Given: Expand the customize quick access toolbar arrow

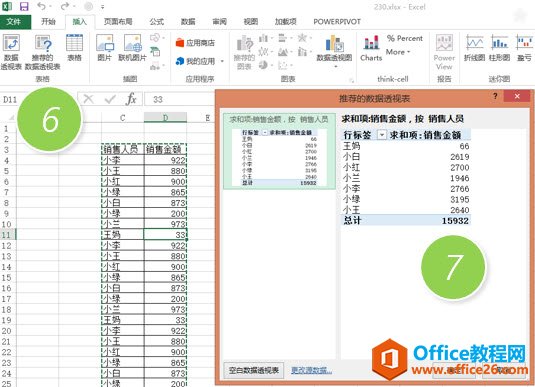Looking at the screenshot, I should click(102, 7).
